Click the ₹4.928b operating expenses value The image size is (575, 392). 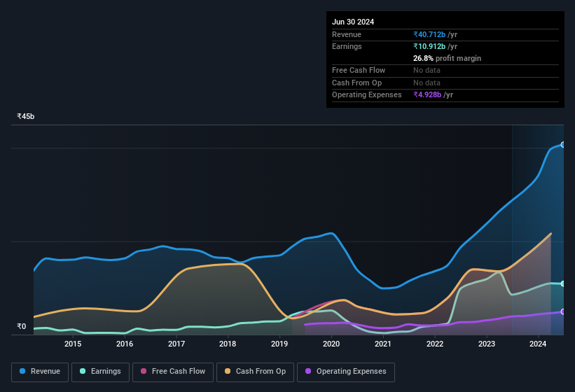[x=427, y=94]
